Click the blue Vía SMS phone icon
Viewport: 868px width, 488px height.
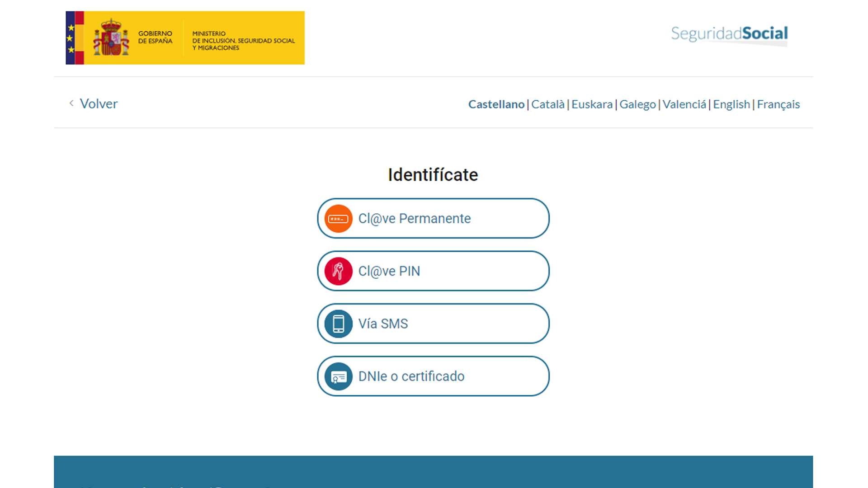(338, 324)
